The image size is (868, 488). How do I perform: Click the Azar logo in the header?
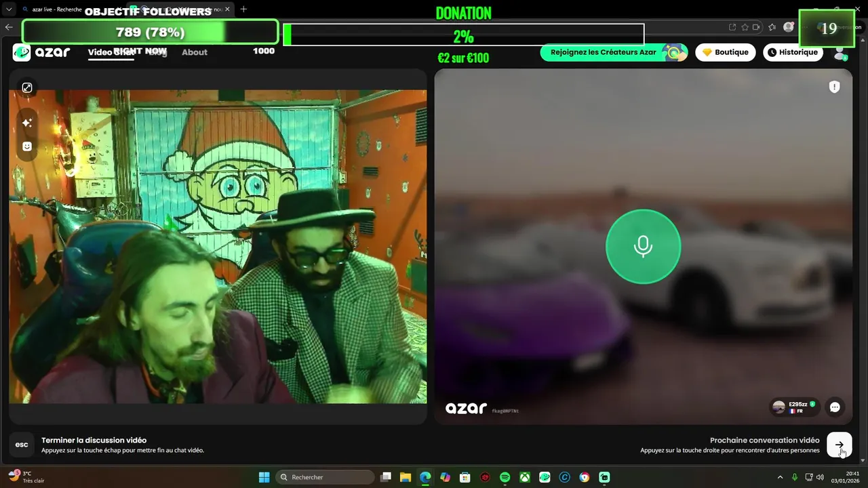[41, 52]
